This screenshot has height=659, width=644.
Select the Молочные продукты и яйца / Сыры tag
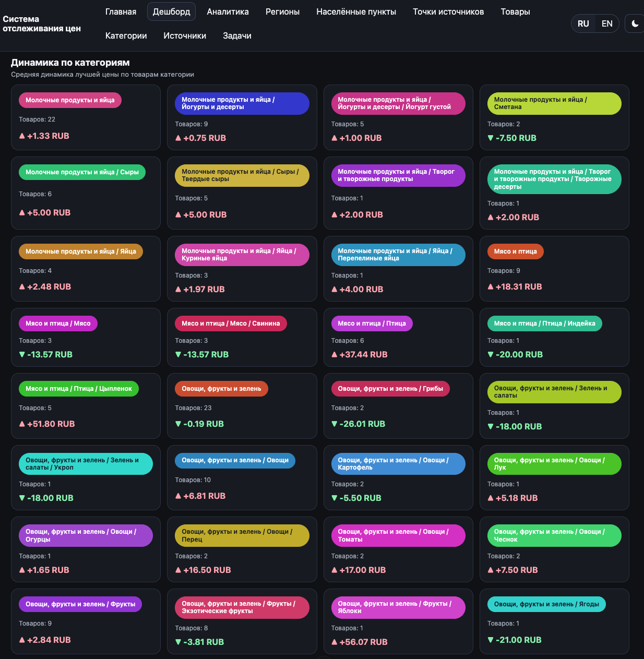pyautogui.click(x=82, y=172)
